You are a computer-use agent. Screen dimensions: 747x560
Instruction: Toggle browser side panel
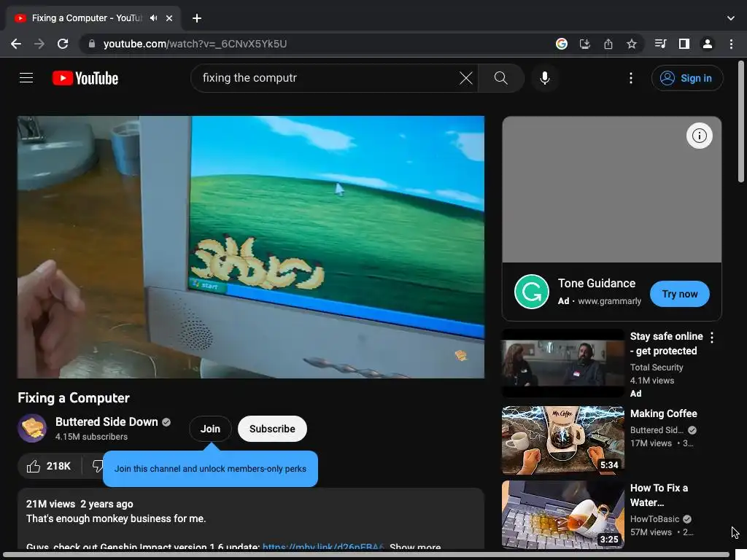[x=684, y=44]
